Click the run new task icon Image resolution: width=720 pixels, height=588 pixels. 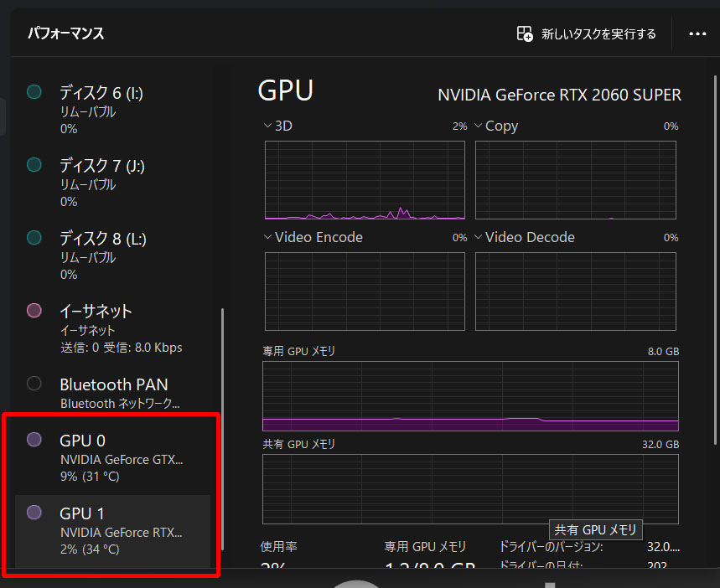click(x=525, y=34)
